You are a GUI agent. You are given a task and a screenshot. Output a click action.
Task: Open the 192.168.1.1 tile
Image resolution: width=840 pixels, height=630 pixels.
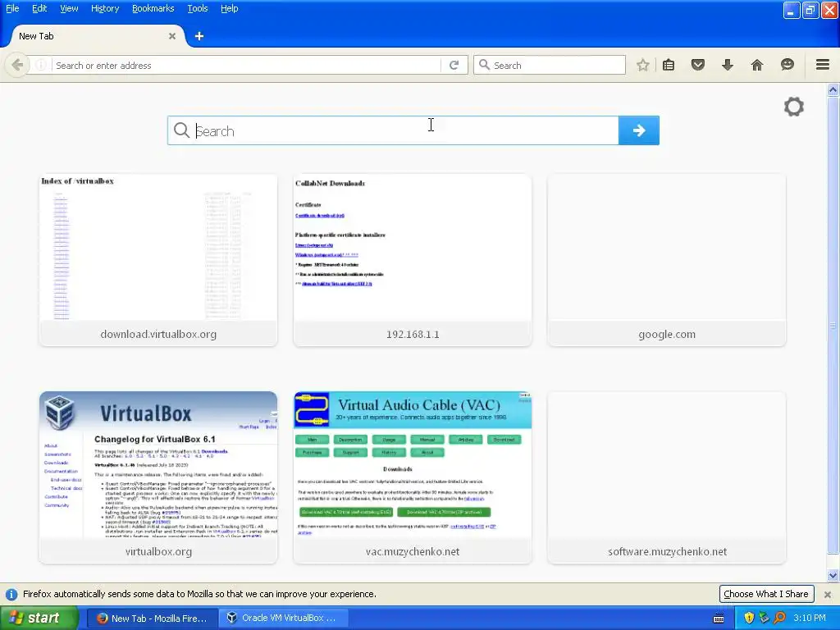coord(413,259)
